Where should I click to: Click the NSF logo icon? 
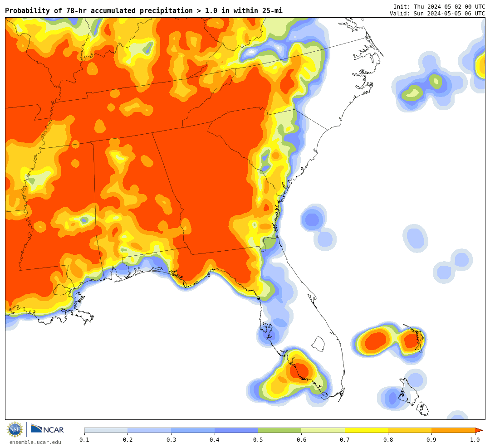point(15,429)
